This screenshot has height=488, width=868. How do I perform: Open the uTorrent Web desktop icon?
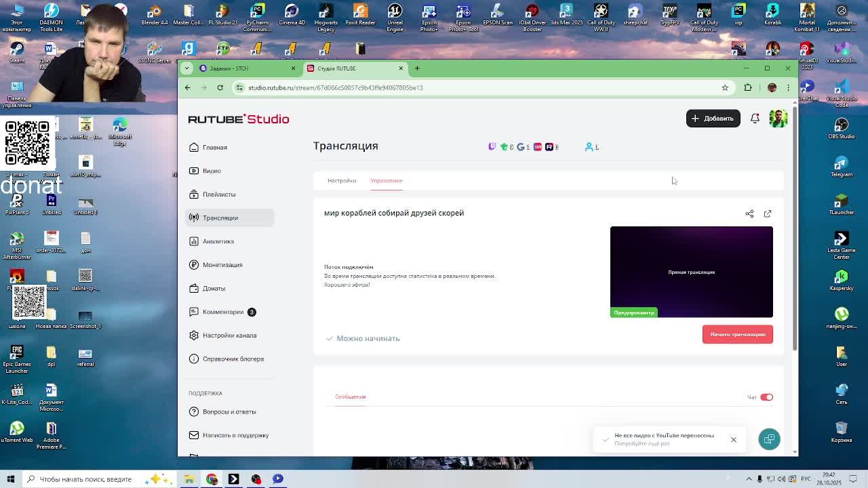(17, 432)
